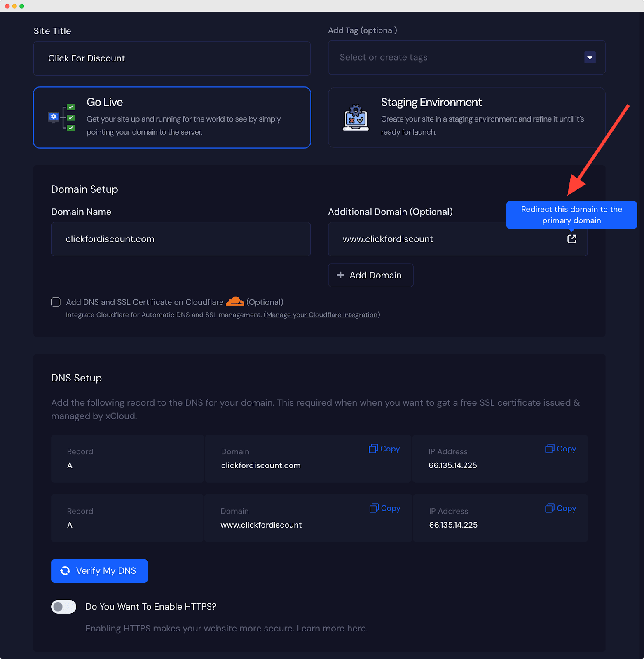
Task: Copy the clickfordiscount.com domain record
Action: 384,449
